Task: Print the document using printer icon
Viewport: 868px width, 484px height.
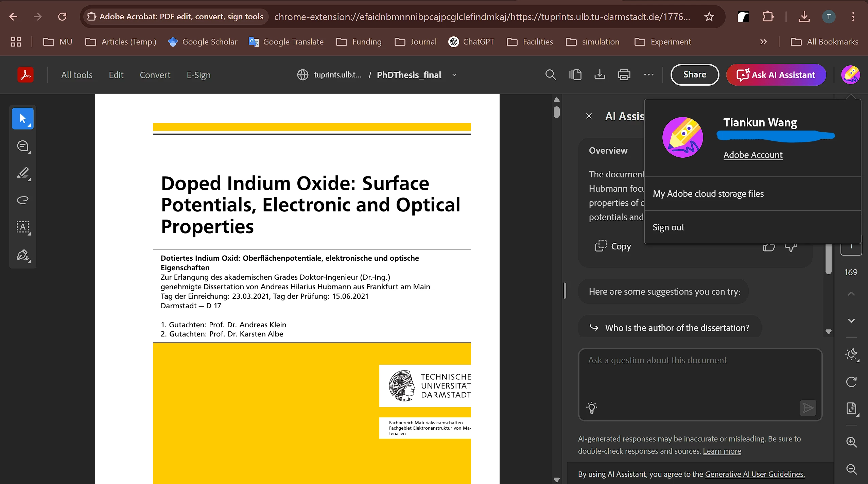Action: pos(624,75)
